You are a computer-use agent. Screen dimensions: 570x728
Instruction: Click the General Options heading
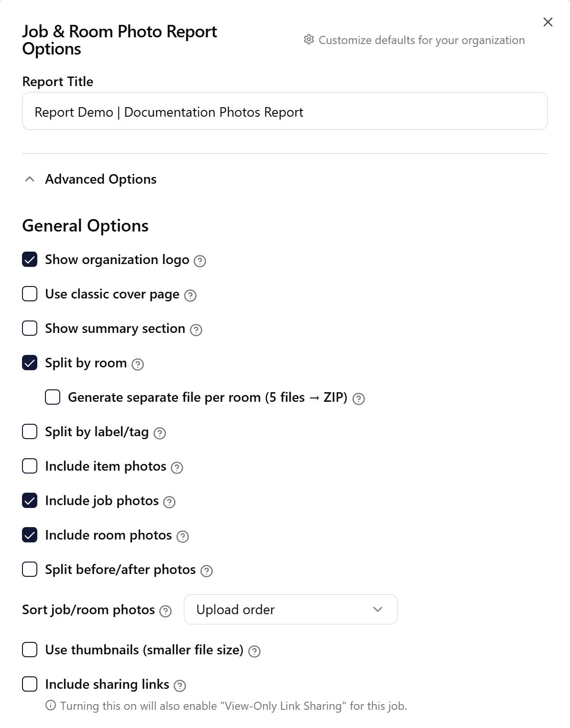(x=86, y=226)
